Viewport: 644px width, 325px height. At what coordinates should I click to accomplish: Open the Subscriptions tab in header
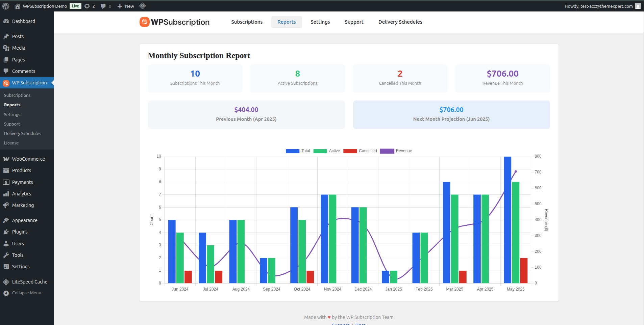[x=247, y=22]
